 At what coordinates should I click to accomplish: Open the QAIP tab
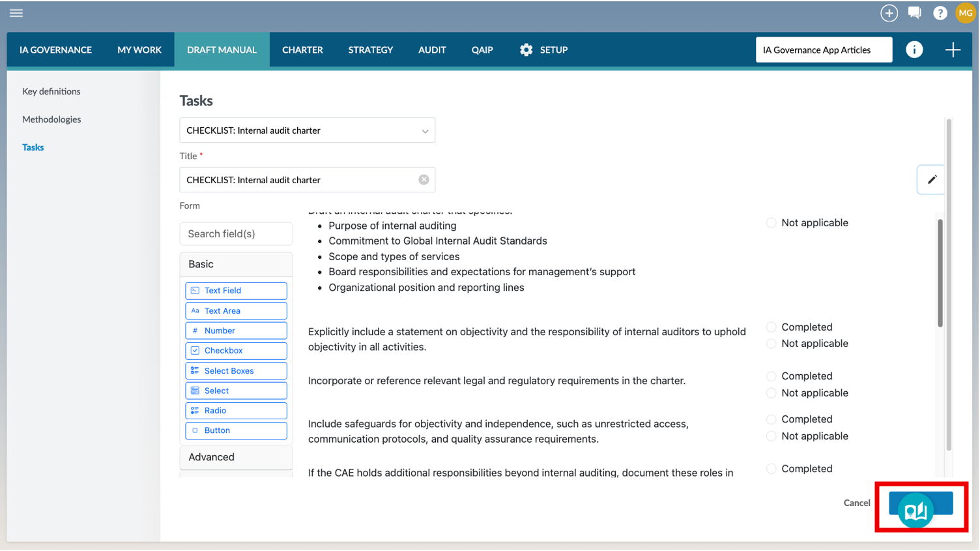[x=482, y=50]
